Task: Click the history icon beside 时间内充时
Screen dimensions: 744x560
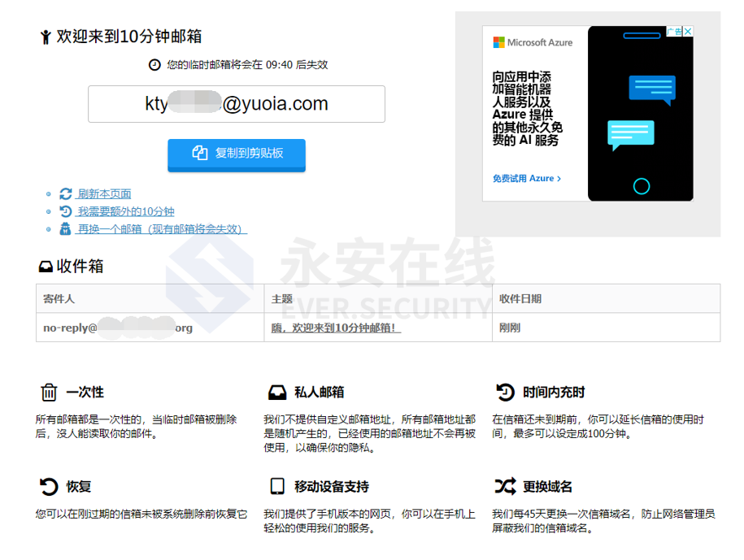Action: [505, 392]
